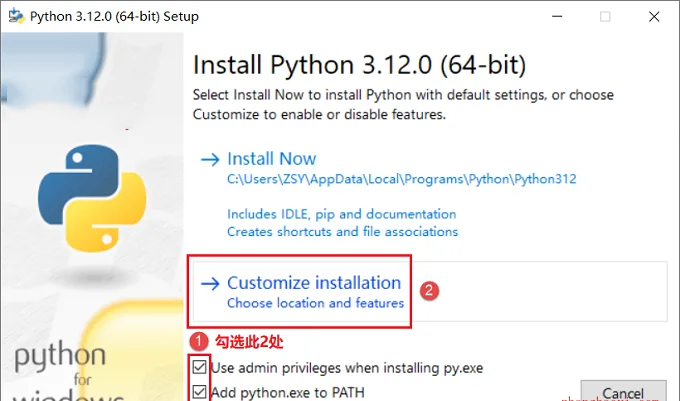
Task: Click the large Python snake logo
Action: point(92,198)
